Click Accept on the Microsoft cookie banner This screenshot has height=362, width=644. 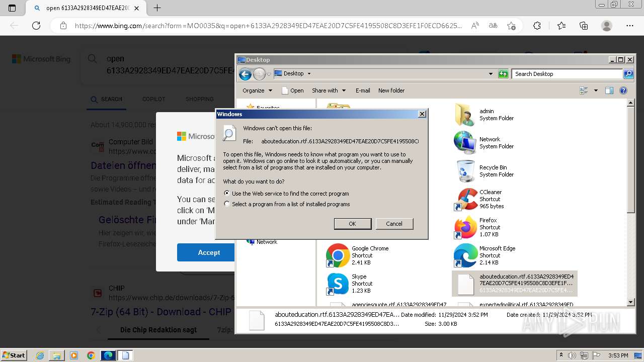coord(208,252)
